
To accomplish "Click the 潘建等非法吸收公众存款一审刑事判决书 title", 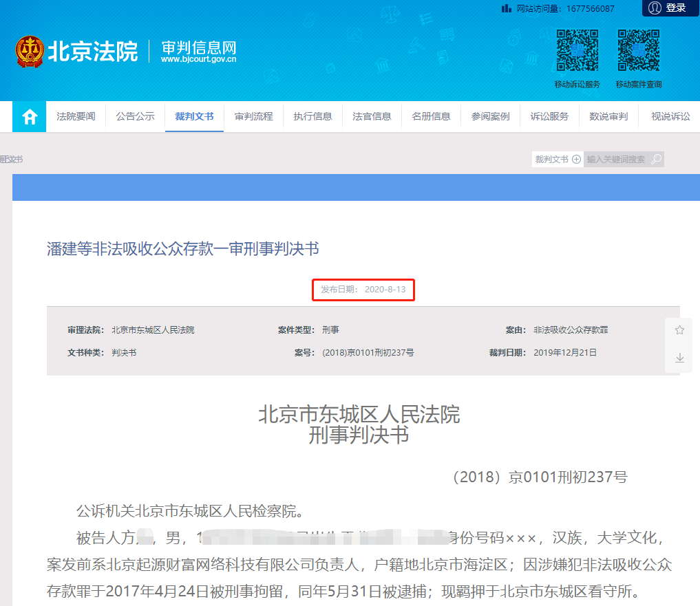I will [182, 248].
